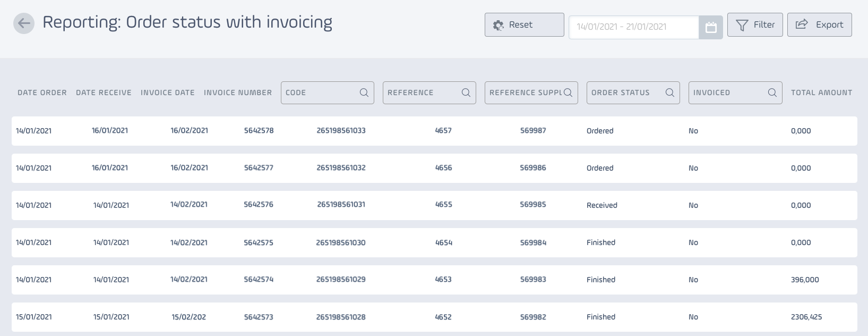Click the Total Amount column header
Screen dimensions: 868x336
tap(822, 93)
